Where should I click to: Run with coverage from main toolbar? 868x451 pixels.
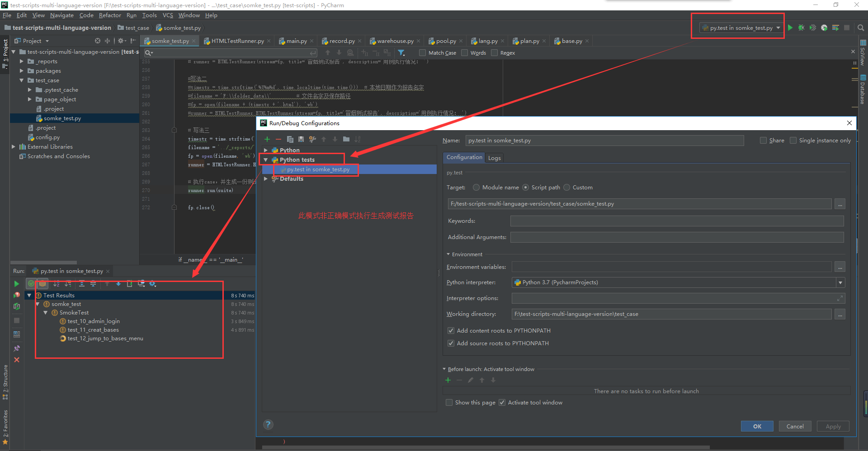pyautogui.click(x=813, y=28)
